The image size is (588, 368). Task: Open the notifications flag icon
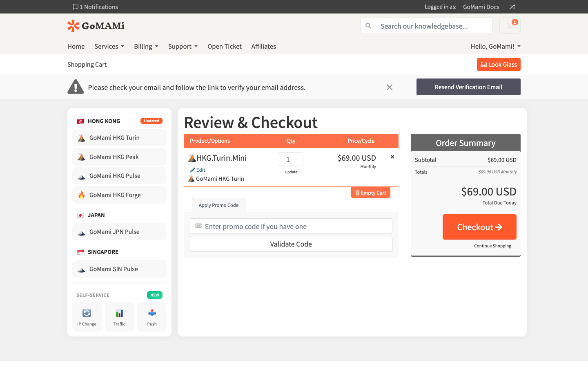coord(75,7)
